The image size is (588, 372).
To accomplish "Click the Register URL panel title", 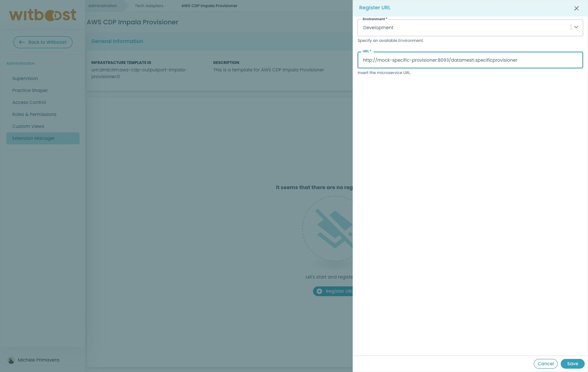I will pos(375,8).
